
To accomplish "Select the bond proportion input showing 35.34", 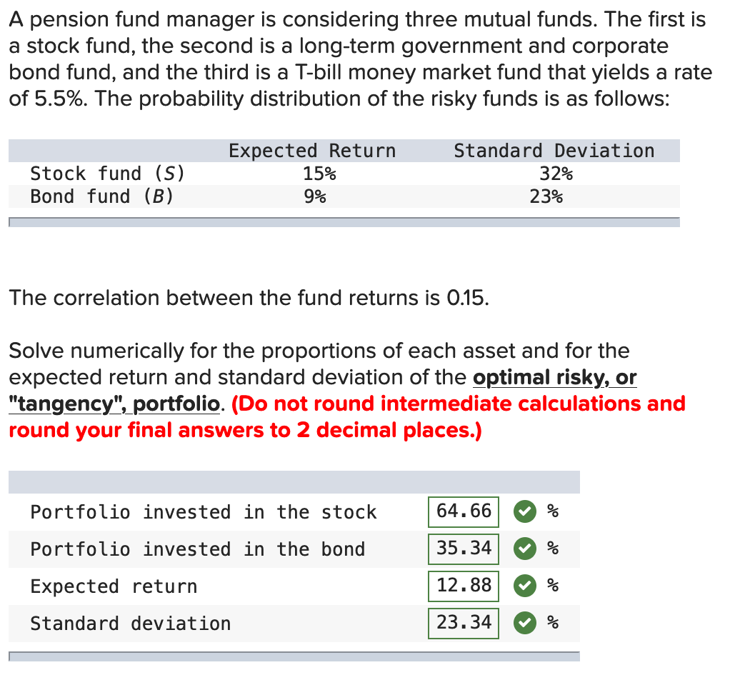I will coord(463,549).
